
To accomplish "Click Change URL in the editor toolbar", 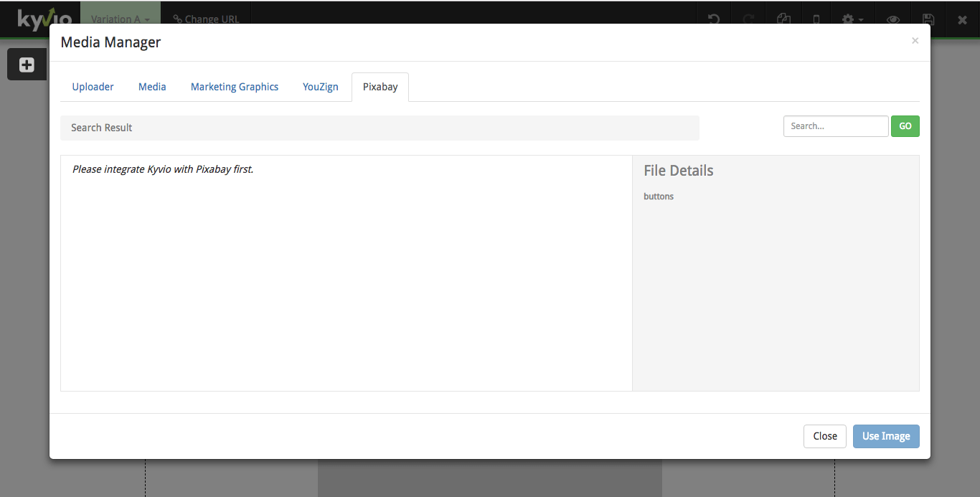I will (206, 19).
